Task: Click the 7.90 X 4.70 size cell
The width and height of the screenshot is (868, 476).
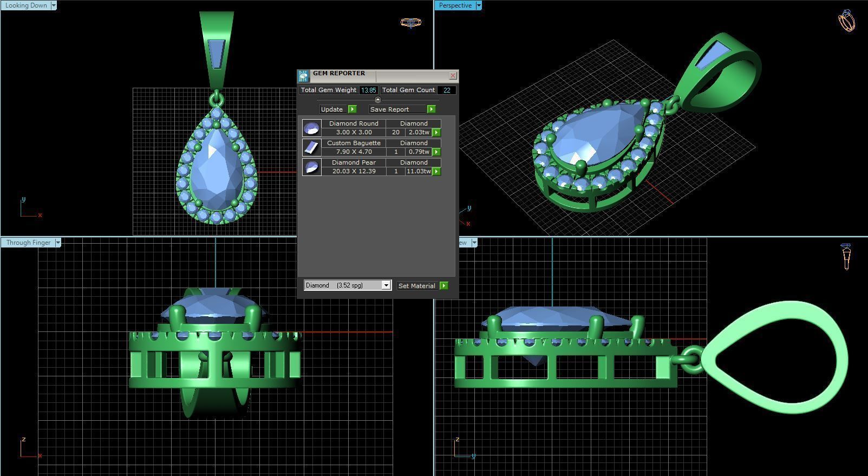Action: coord(354,152)
